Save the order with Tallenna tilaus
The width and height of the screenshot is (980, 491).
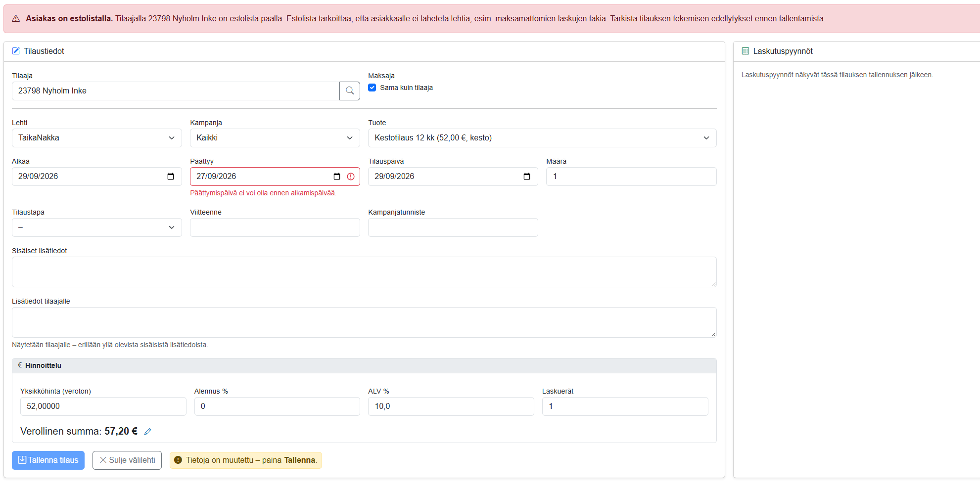[48, 460]
